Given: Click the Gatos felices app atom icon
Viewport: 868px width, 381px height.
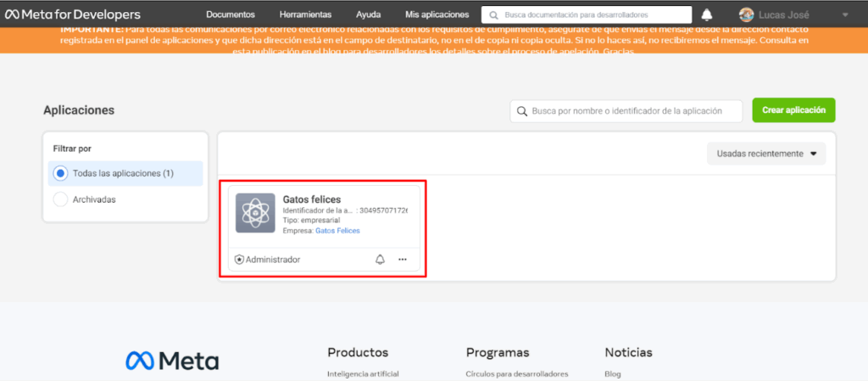Looking at the screenshot, I should click(x=255, y=213).
